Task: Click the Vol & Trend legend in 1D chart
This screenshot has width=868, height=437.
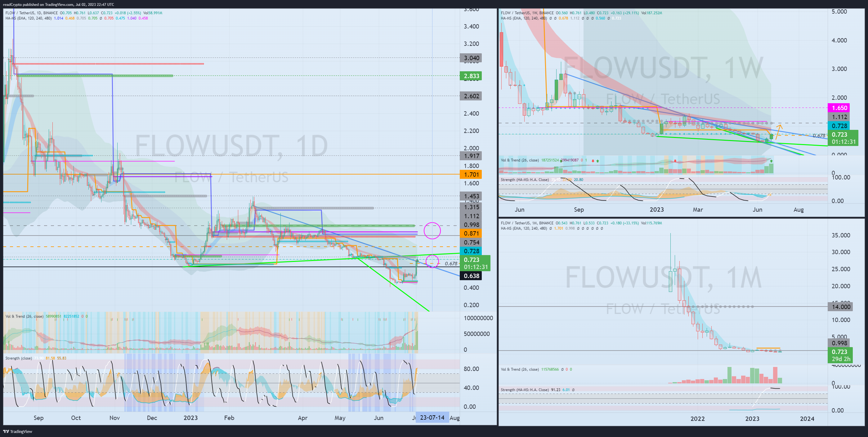Action: [24, 316]
